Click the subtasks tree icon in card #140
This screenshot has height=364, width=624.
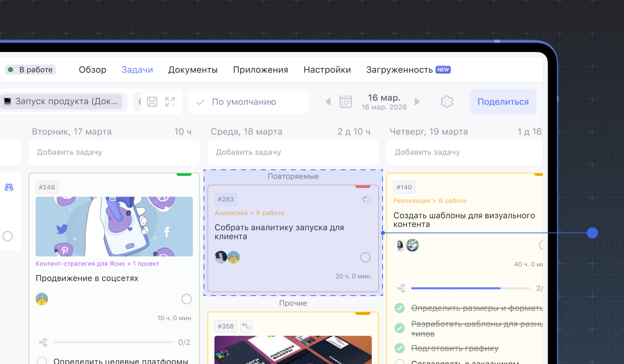click(x=401, y=289)
